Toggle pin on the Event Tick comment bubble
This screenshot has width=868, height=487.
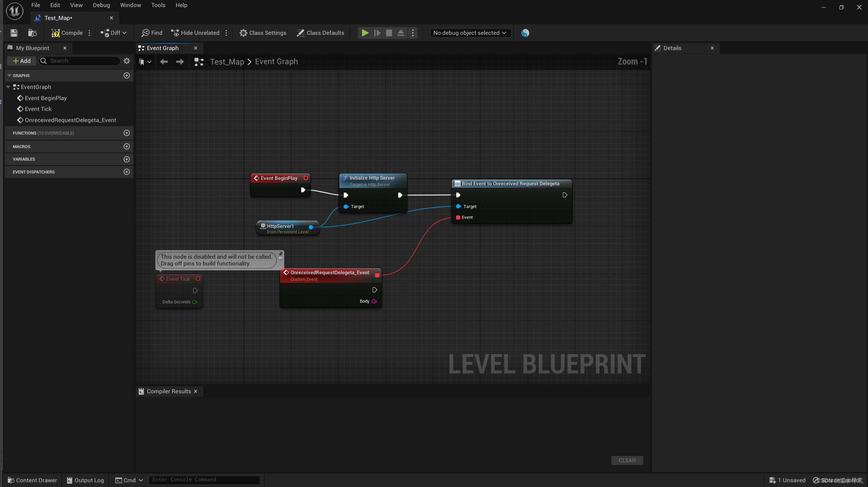280,254
